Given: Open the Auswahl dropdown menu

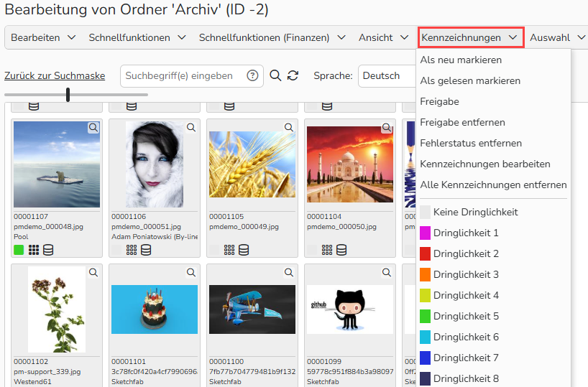Looking at the screenshot, I should pyautogui.click(x=557, y=37).
